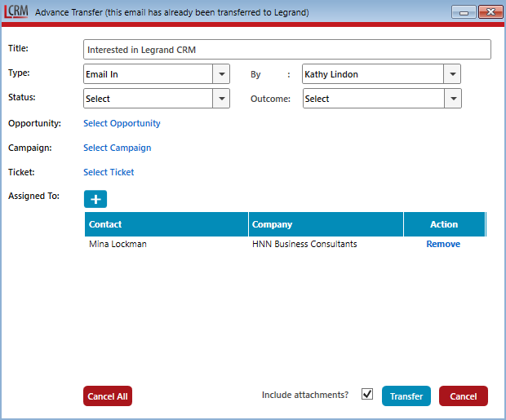The image size is (506, 420).
Task: Expand the Type dropdown arrow
Action: (221, 74)
